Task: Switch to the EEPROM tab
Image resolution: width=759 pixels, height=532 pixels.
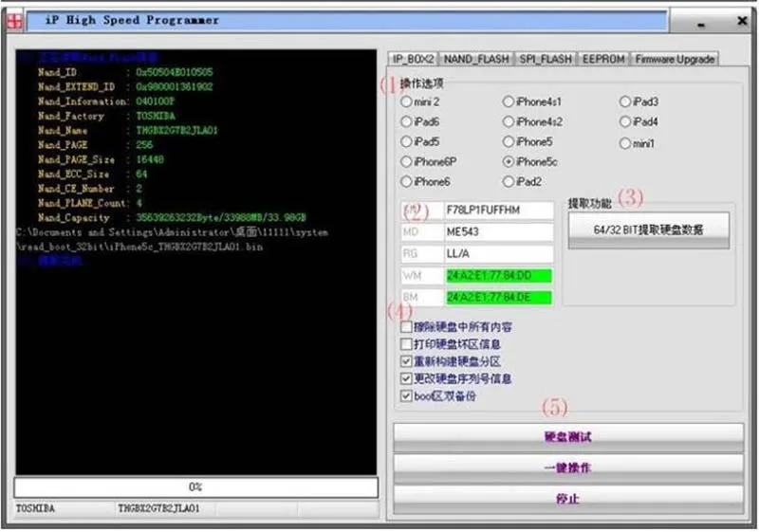Action: pyautogui.click(x=603, y=59)
